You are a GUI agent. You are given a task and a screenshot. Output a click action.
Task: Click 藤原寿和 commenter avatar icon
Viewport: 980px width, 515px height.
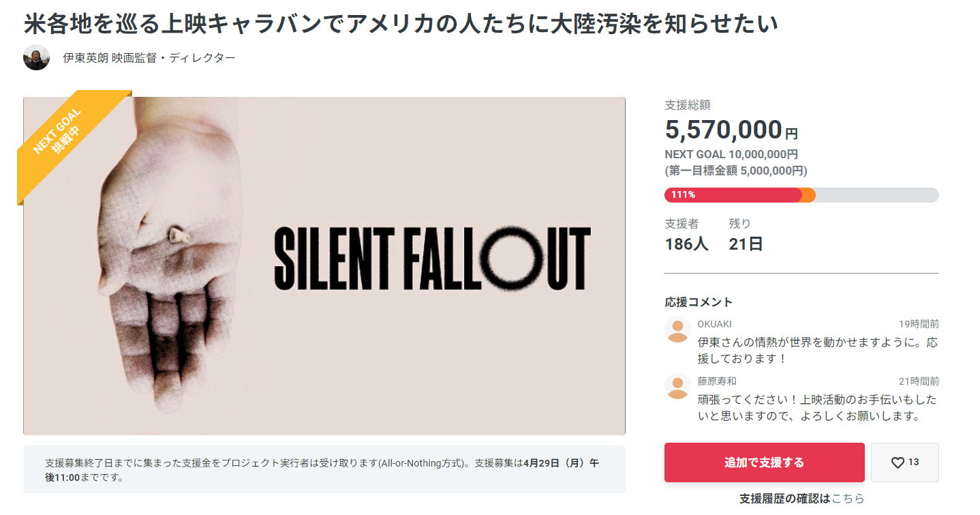[x=677, y=387]
